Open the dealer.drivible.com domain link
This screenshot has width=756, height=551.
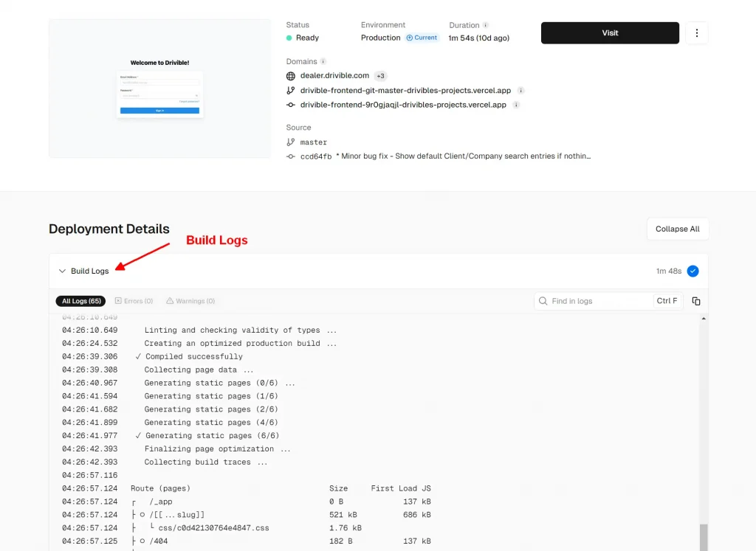coord(334,76)
